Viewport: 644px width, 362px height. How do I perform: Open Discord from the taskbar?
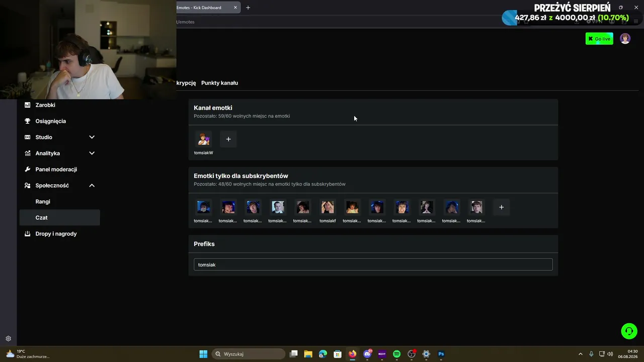tap(367, 354)
